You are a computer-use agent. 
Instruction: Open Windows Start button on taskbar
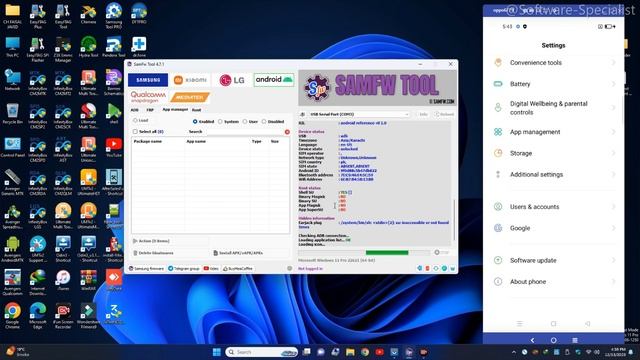(x=217, y=352)
